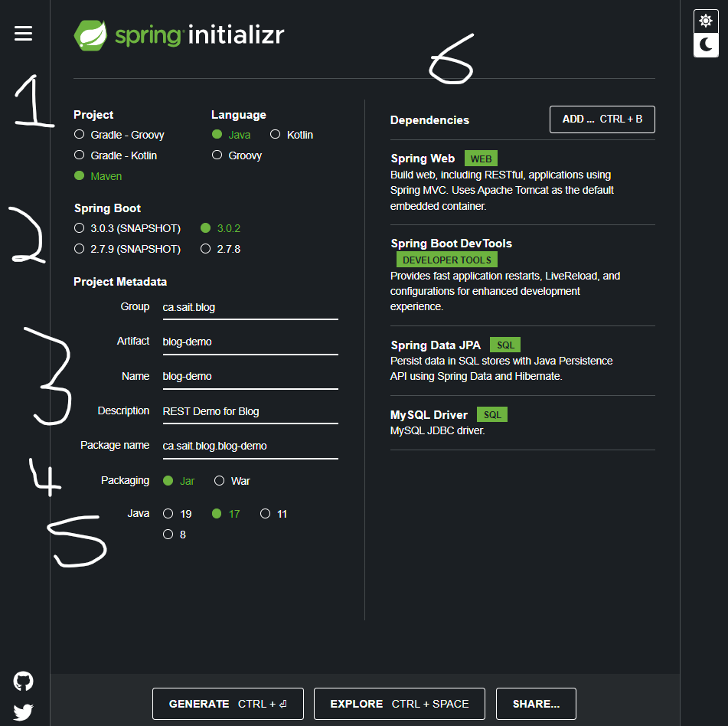Click ADD dependencies button

coord(602,119)
